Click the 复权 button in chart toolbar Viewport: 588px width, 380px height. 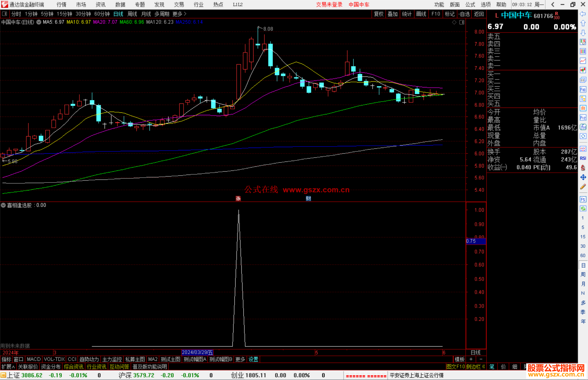[378, 14]
